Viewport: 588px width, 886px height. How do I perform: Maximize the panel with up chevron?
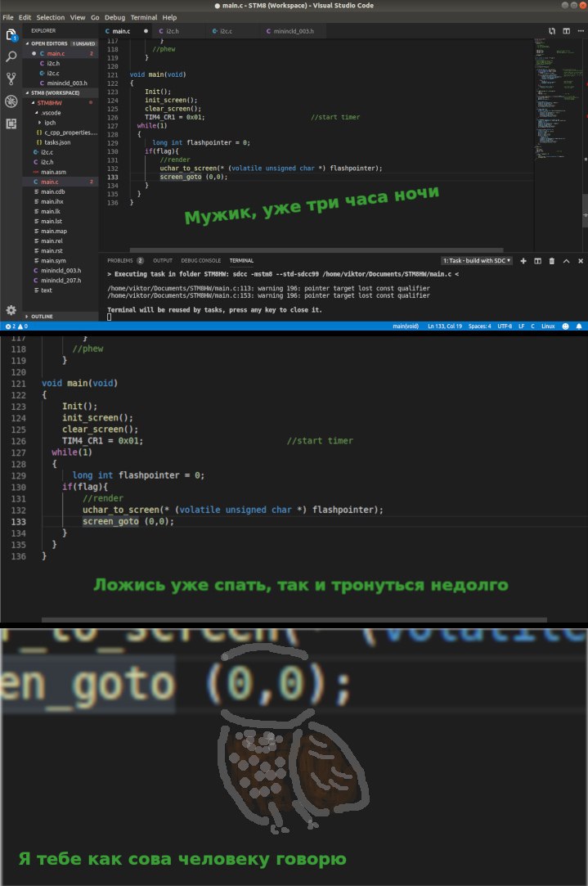(x=567, y=261)
